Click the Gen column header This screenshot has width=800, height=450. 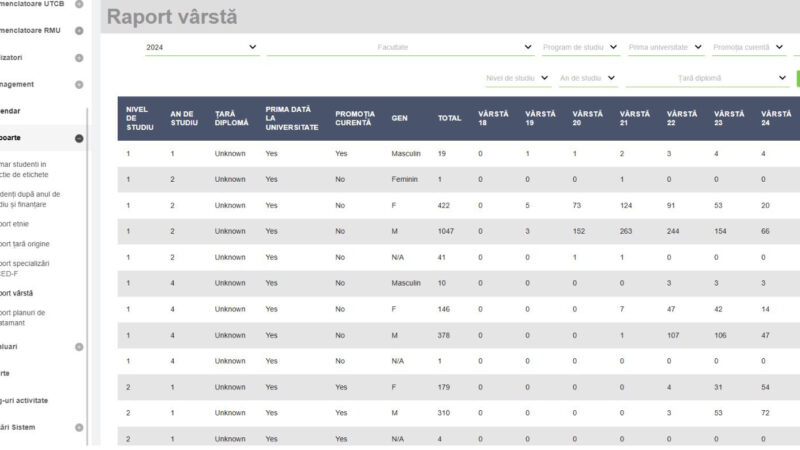[x=399, y=118]
